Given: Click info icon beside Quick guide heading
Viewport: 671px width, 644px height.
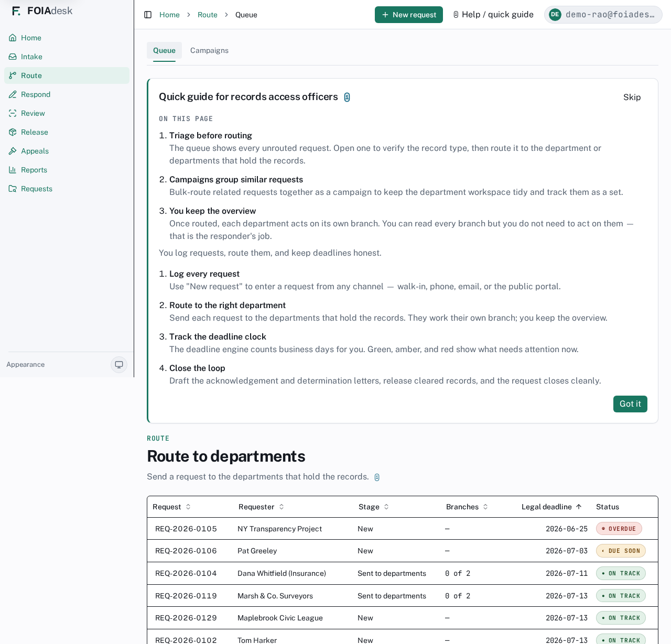Looking at the screenshot, I should 347,97.
